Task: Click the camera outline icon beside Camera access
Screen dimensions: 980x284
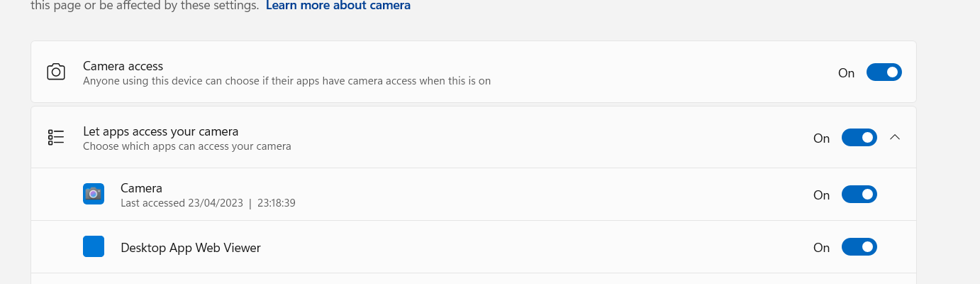Action: tap(56, 72)
